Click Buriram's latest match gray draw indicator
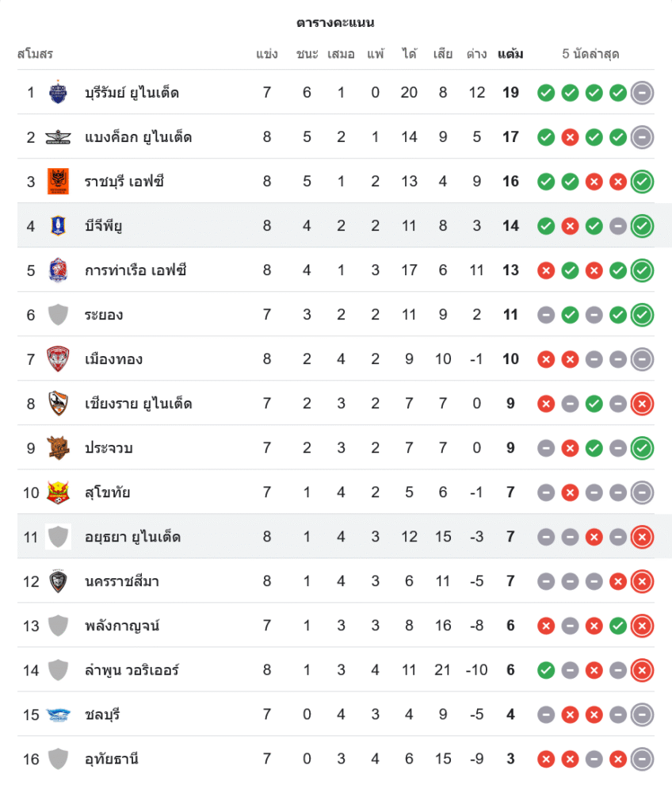This screenshot has height=793, width=672. (643, 93)
